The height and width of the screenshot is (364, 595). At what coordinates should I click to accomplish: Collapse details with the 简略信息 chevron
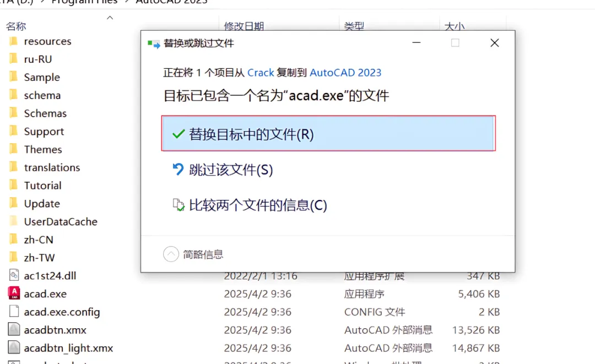click(171, 254)
